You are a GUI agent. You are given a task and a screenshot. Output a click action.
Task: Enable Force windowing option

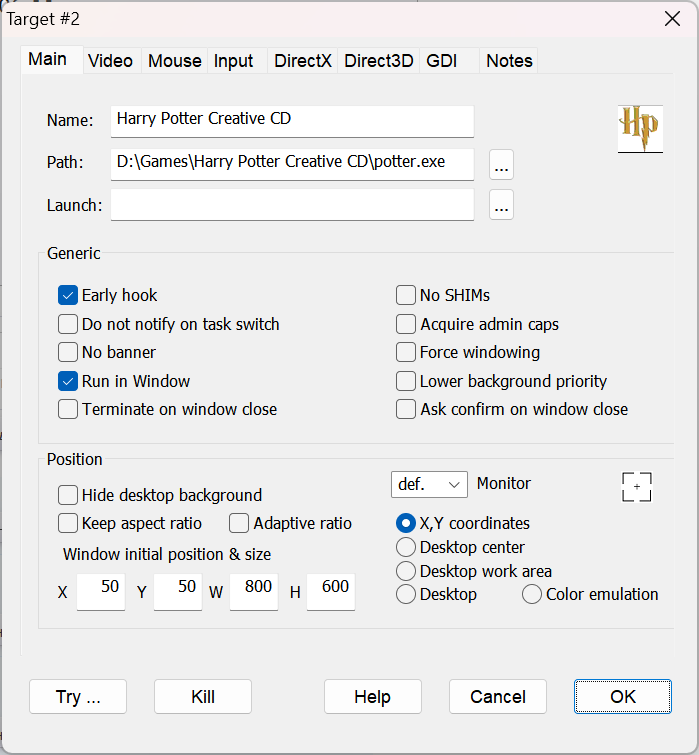[x=406, y=352]
